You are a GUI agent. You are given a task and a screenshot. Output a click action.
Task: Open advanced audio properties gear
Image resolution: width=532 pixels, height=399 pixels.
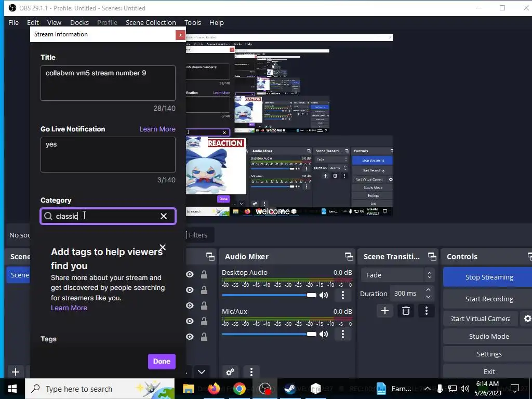[230, 372]
